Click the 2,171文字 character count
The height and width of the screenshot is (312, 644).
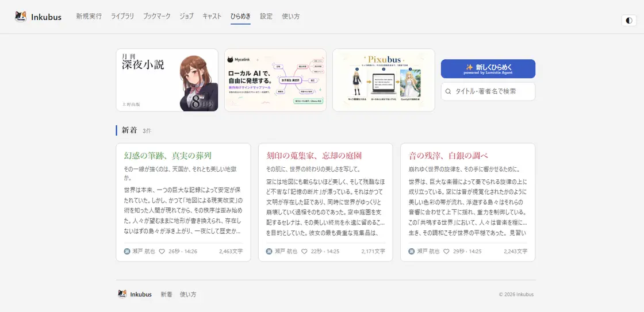tap(373, 251)
